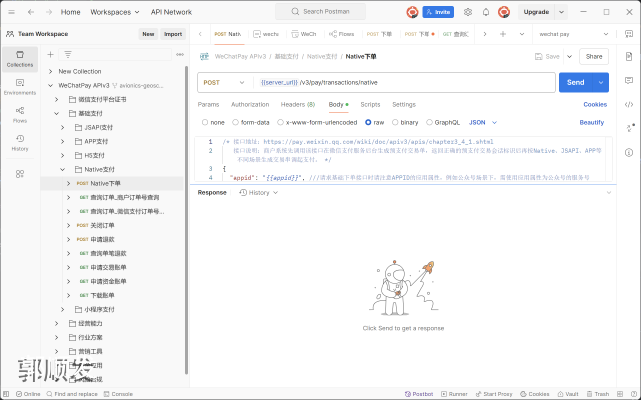
Task: Click the request URL input field
Action: (x=405, y=83)
